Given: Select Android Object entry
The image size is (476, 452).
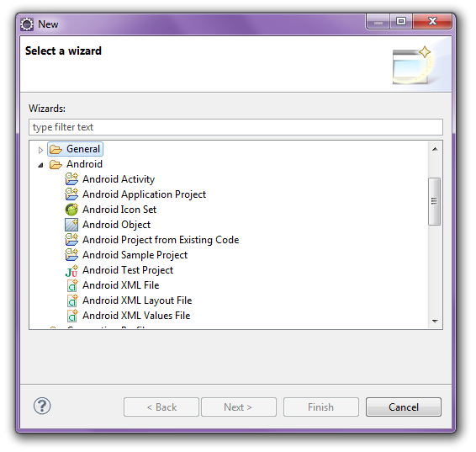Looking at the screenshot, I should [x=117, y=225].
